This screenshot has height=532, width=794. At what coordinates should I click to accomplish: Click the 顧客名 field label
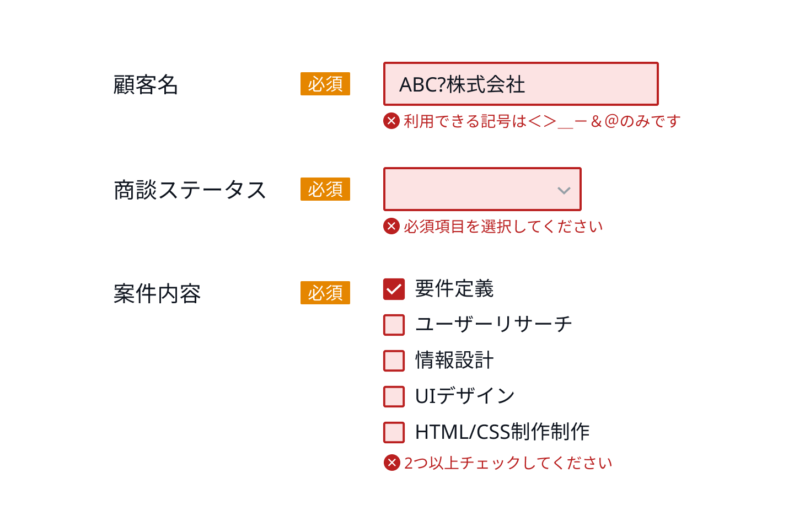144,84
